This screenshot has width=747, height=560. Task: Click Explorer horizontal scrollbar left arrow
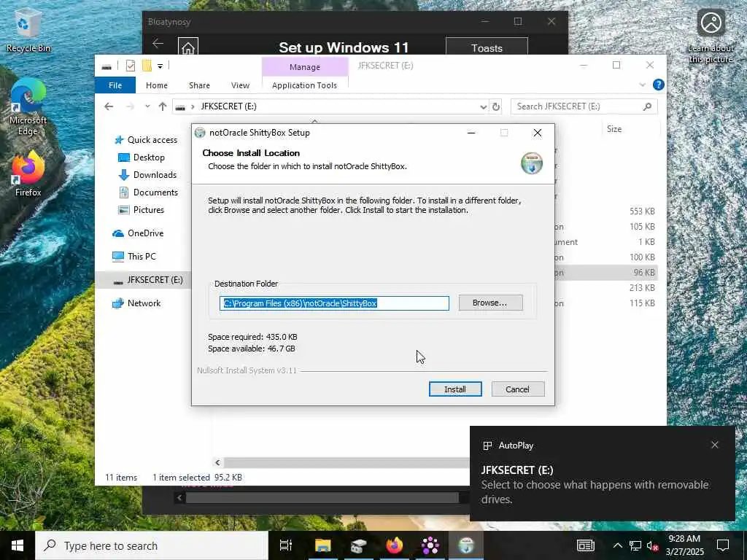217,462
